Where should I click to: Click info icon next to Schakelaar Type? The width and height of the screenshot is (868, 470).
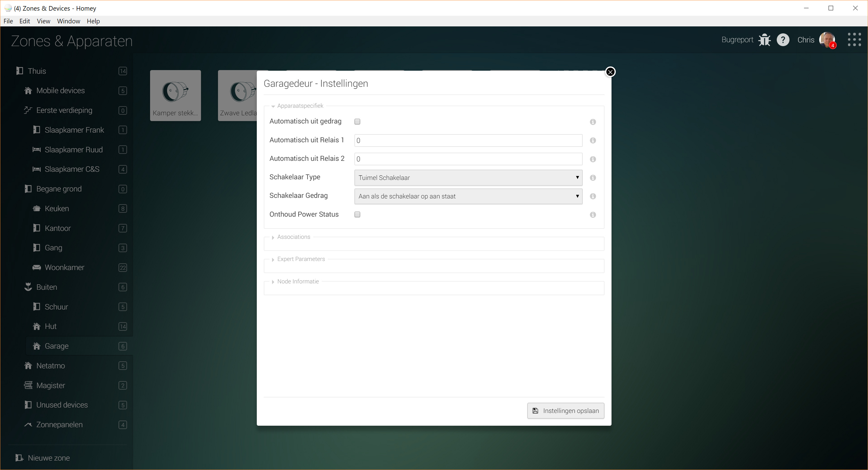[593, 178]
